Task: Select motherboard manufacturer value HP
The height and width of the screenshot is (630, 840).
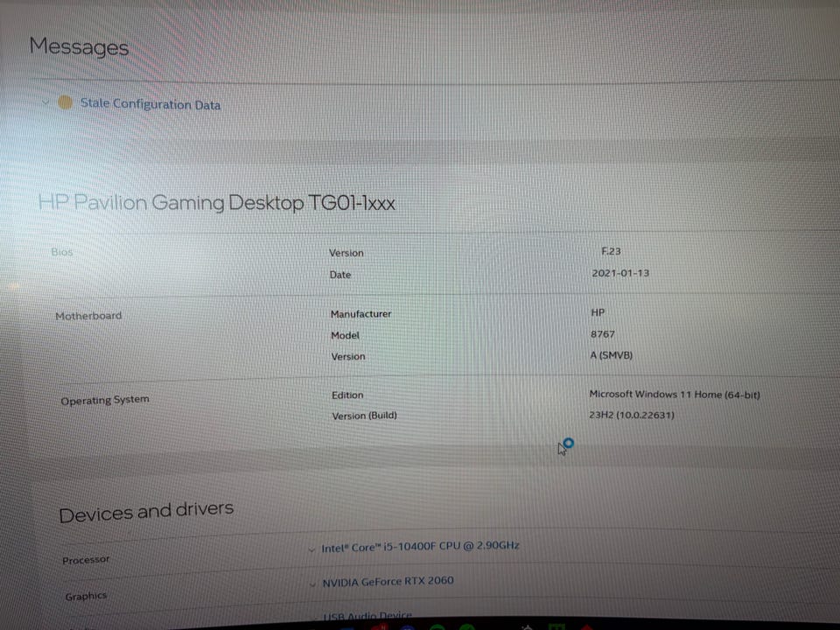Action: pos(598,312)
